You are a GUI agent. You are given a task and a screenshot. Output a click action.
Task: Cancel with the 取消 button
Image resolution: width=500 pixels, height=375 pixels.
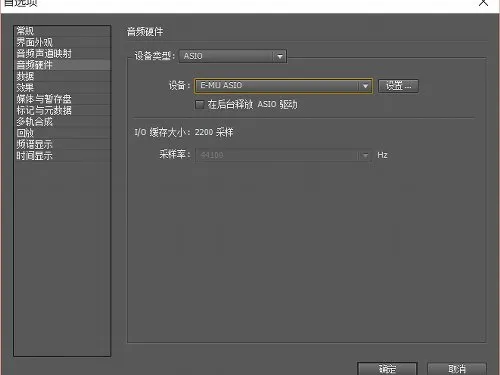(x=457, y=369)
